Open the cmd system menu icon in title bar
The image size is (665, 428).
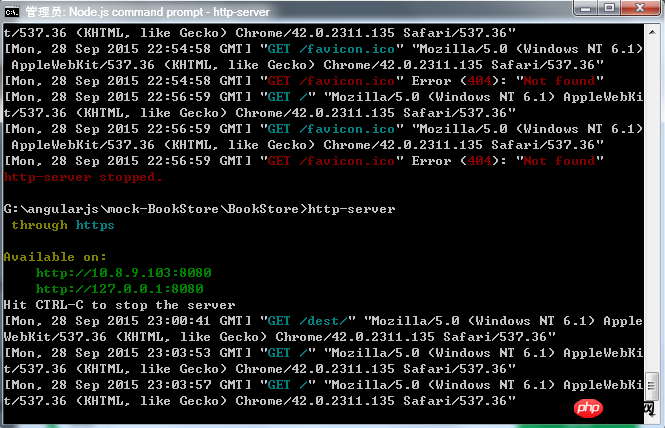tap(11, 11)
